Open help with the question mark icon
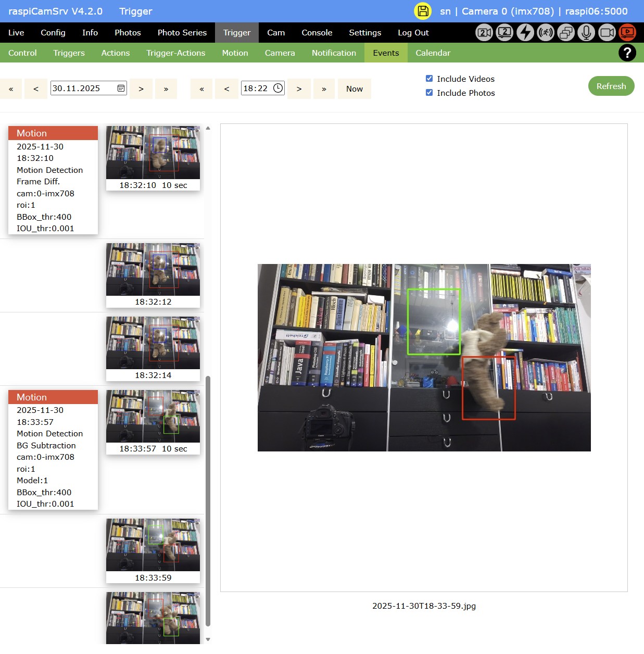Image resolution: width=644 pixels, height=654 pixels. [627, 53]
